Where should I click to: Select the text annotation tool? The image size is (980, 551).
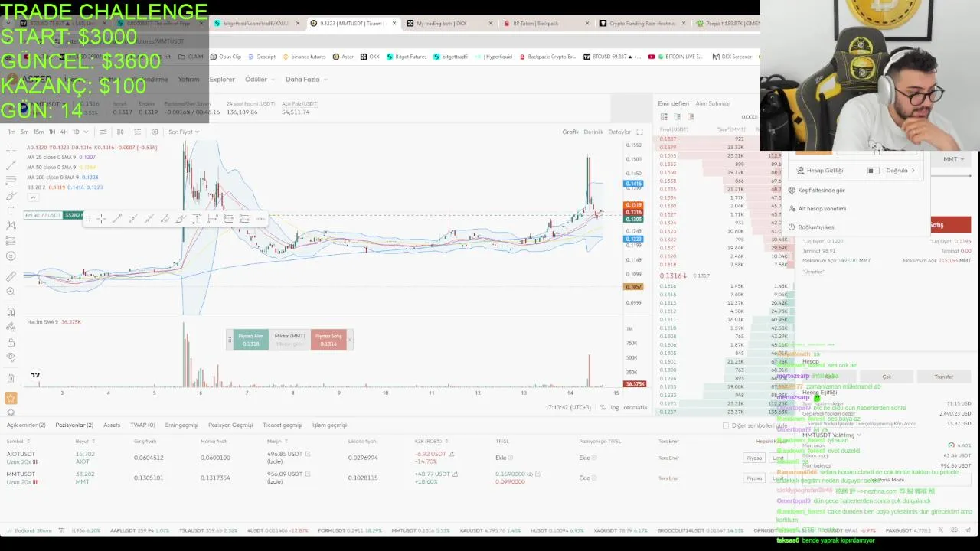pos(11,210)
